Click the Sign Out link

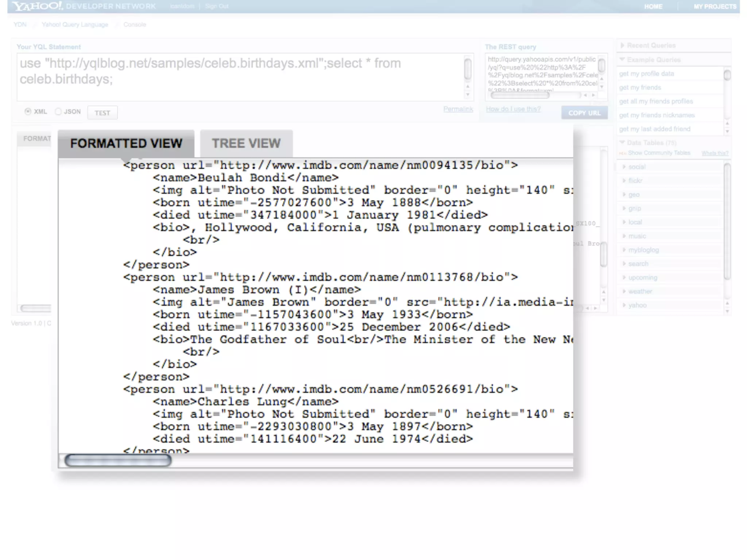tap(217, 6)
